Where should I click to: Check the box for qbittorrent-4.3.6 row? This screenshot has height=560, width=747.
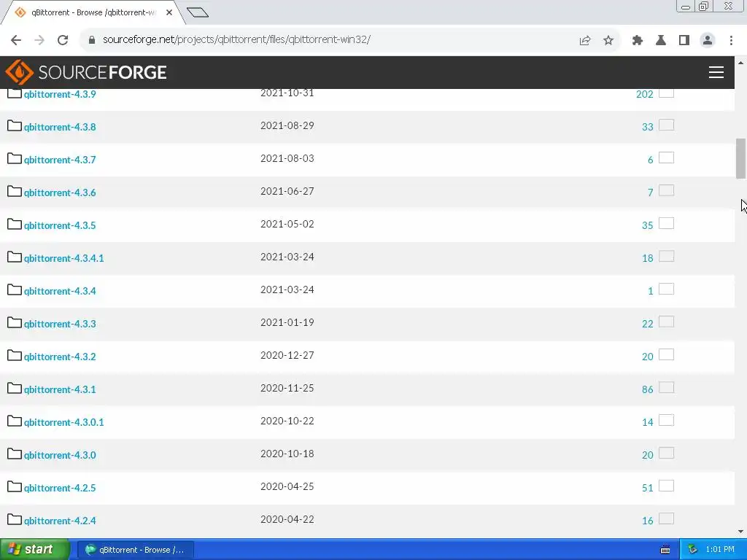pos(667,190)
